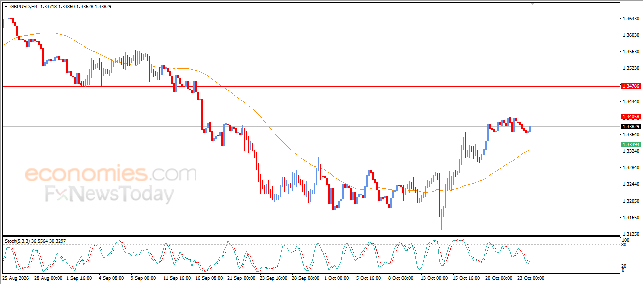Open the GBPUSD,H4 chart dropdown arrow
Screen dimensions: 644x285
point(6,7)
